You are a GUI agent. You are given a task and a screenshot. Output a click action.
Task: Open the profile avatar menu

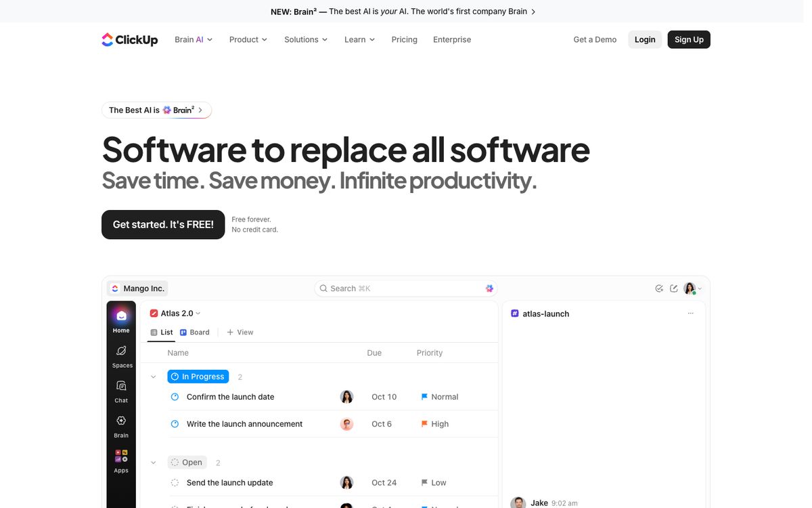click(x=692, y=289)
